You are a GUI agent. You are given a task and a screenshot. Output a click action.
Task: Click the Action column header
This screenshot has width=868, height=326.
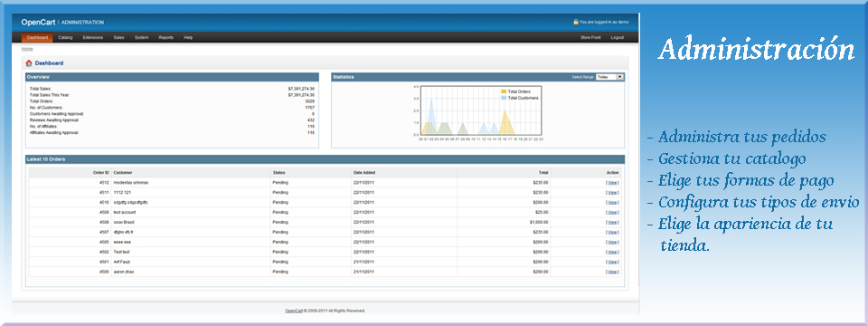click(613, 172)
